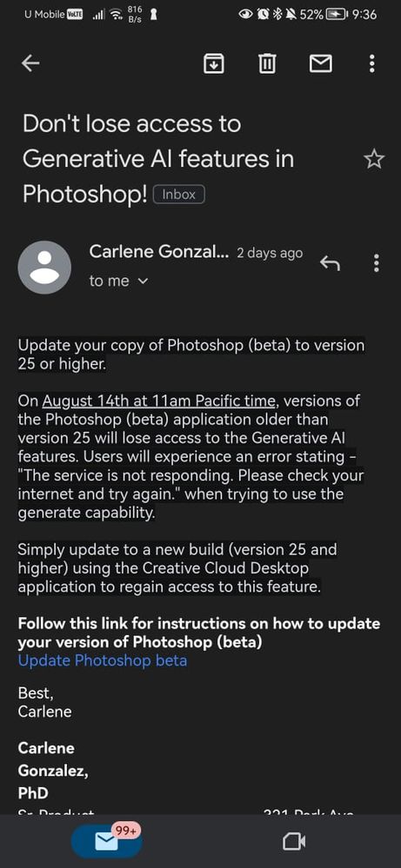Tap the email subject heading
The image size is (401, 868).
[x=158, y=159]
